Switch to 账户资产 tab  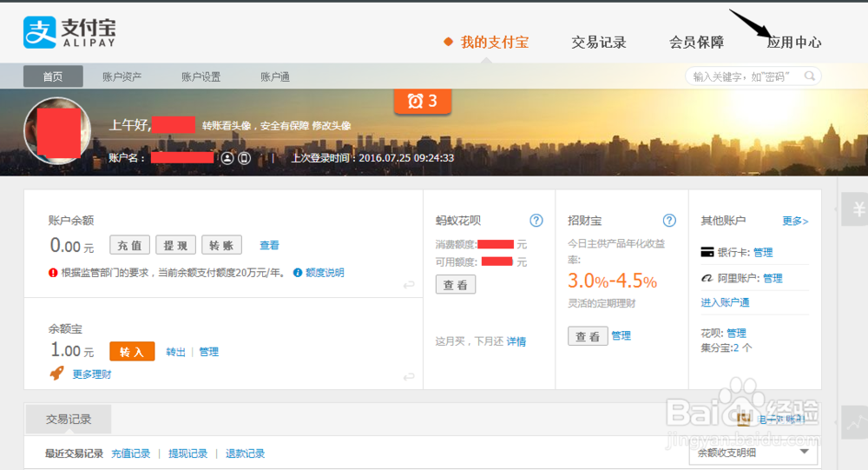[x=122, y=76]
